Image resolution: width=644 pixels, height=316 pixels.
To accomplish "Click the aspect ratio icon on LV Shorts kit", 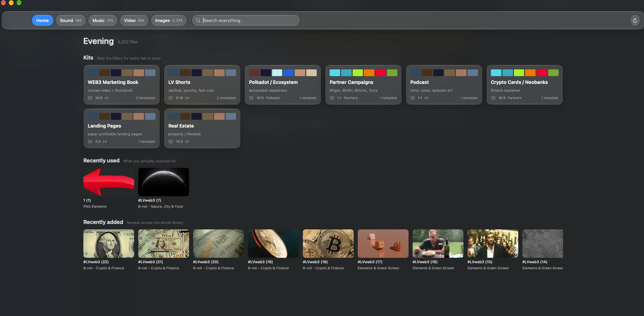I will [171, 98].
